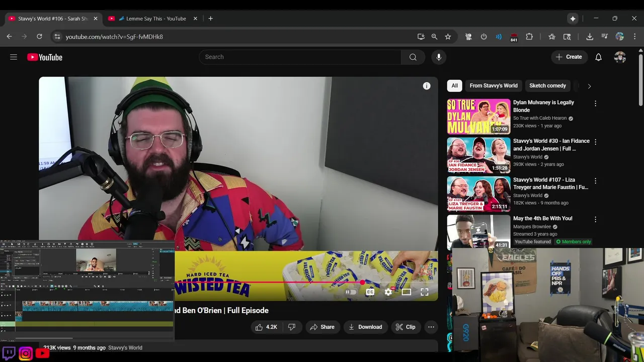
Task: Click Marques Brownlee channel name
Action: tap(532, 227)
